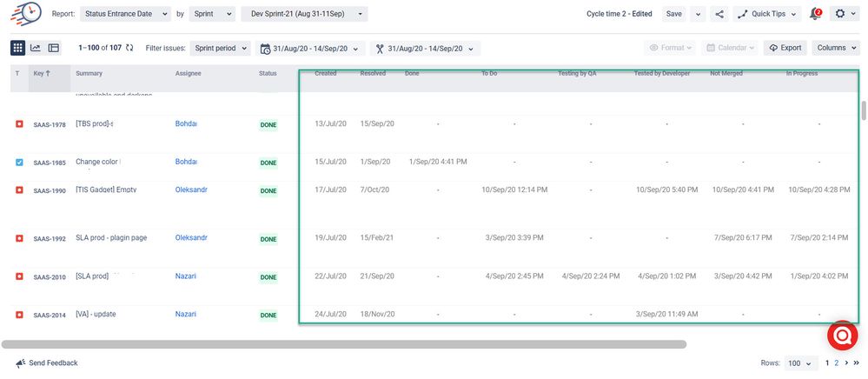
Task: Go to page 2
Action: (837, 363)
